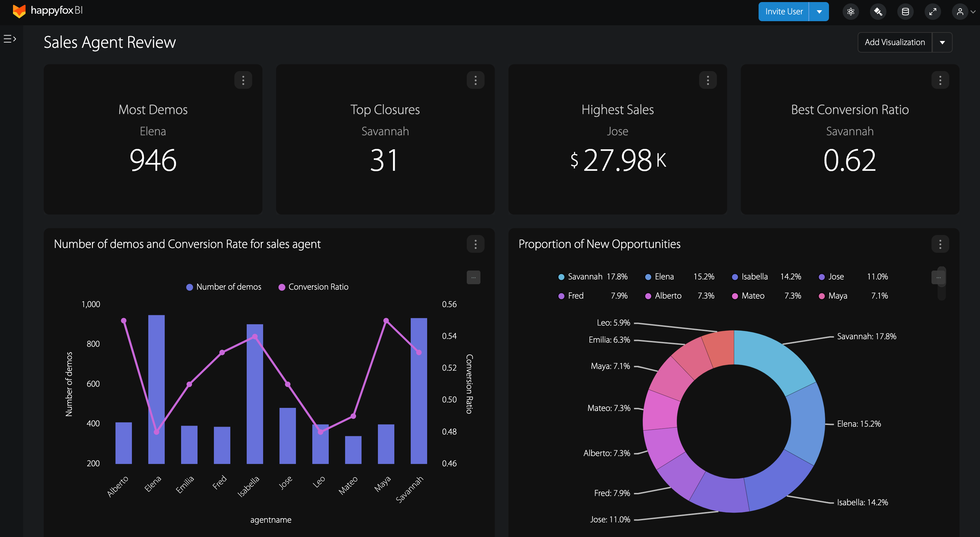Click the small ellipsis button in opportunities chart
The width and height of the screenshot is (980, 537).
pos(938,277)
